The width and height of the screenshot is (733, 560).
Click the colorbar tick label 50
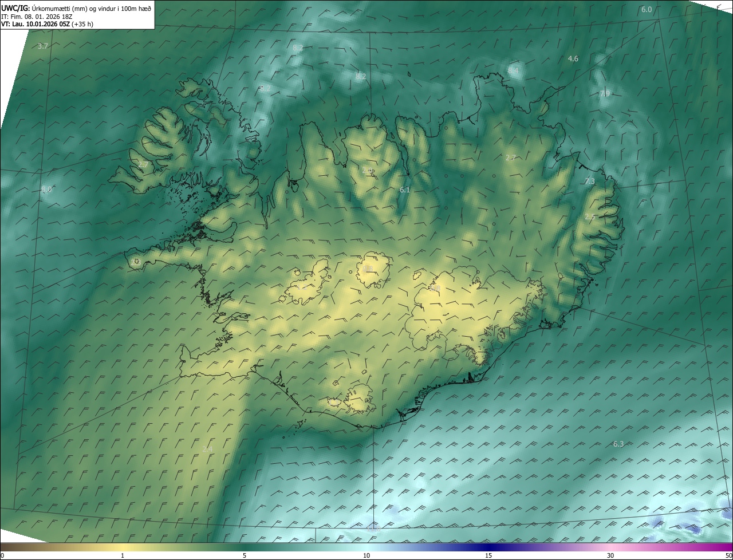728,556
